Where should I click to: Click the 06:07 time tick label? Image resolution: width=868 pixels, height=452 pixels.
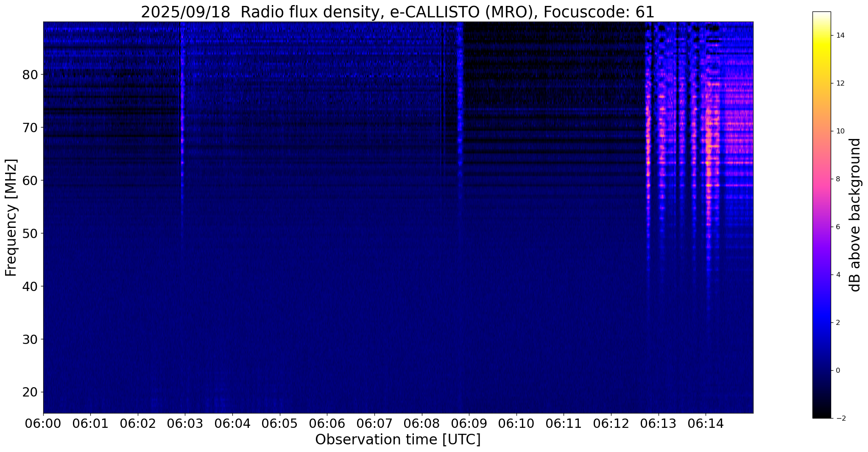(x=374, y=424)
